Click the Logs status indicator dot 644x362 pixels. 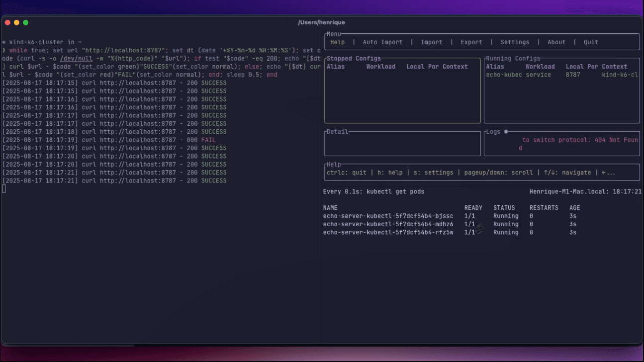[505, 131]
